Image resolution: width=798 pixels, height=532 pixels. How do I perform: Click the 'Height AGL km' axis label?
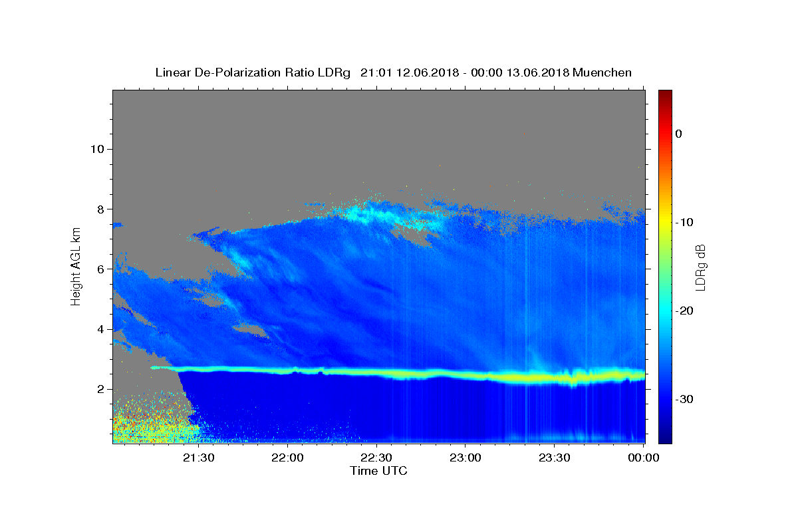click(76, 265)
